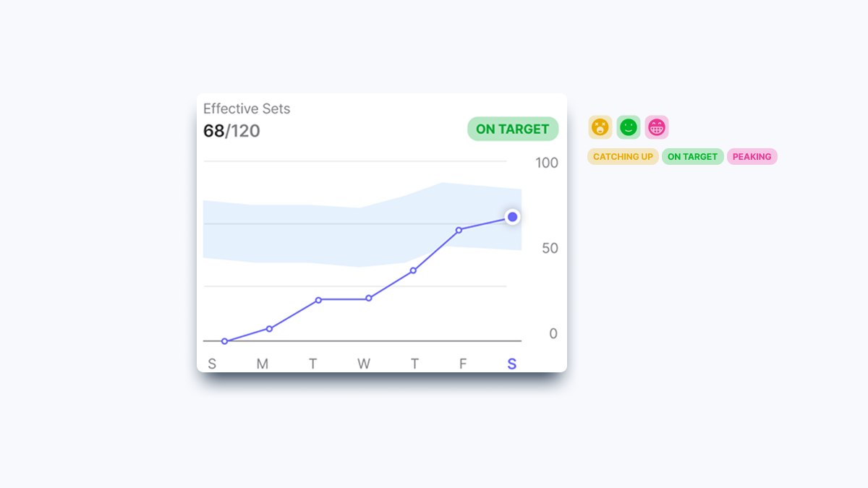Click the W day label on the axis
This screenshot has height=488, width=868.
[x=364, y=364]
